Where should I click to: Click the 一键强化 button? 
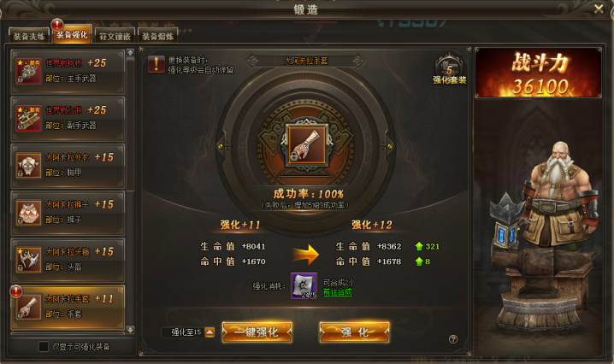[x=257, y=332]
